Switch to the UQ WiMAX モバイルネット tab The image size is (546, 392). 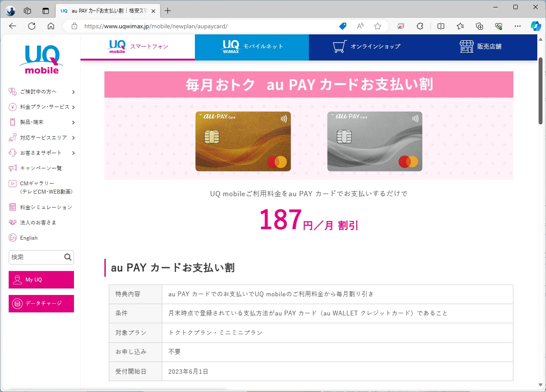click(x=251, y=47)
